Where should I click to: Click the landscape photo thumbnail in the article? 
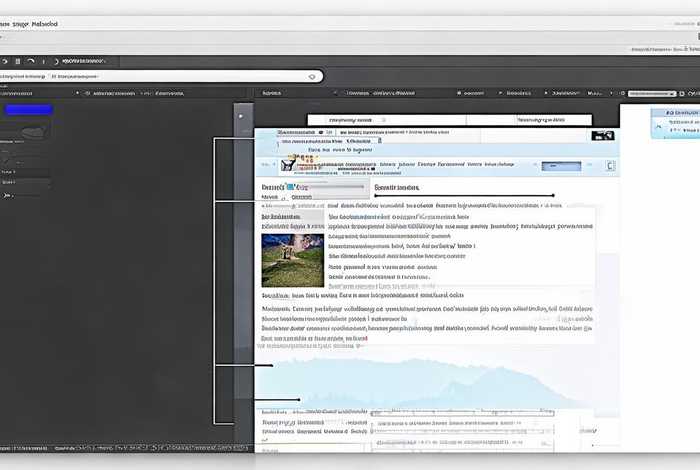point(292,260)
